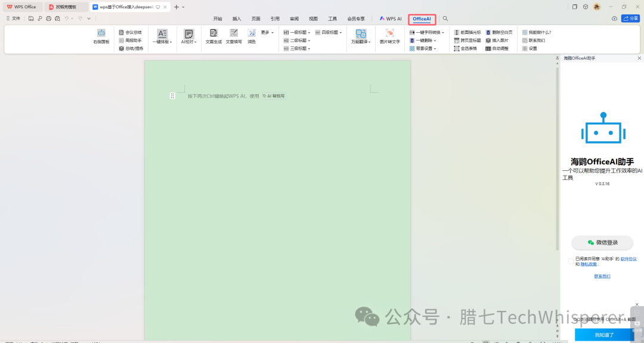Open the 审阅 review tab
The image size is (644, 343).
click(x=294, y=18)
